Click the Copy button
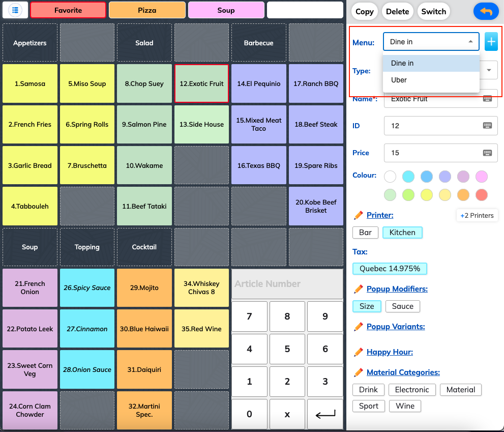 click(365, 12)
